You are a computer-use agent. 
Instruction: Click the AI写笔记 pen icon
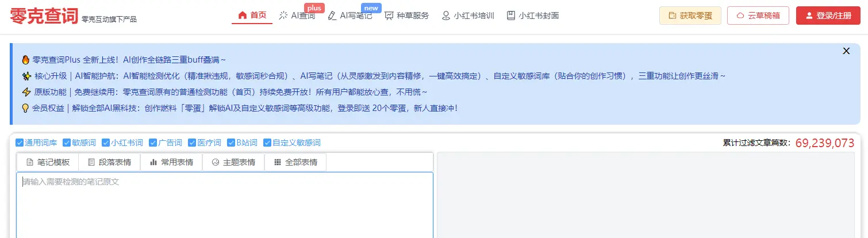332,16
